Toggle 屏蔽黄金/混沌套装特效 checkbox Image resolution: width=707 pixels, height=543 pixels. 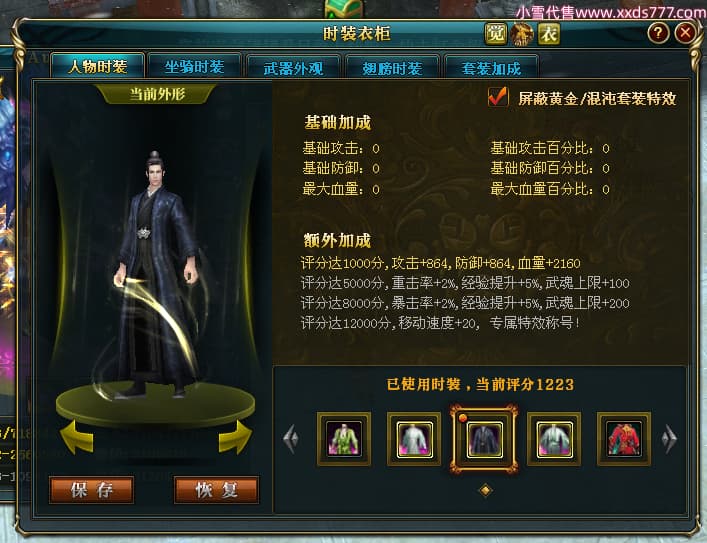pos(498,97)
